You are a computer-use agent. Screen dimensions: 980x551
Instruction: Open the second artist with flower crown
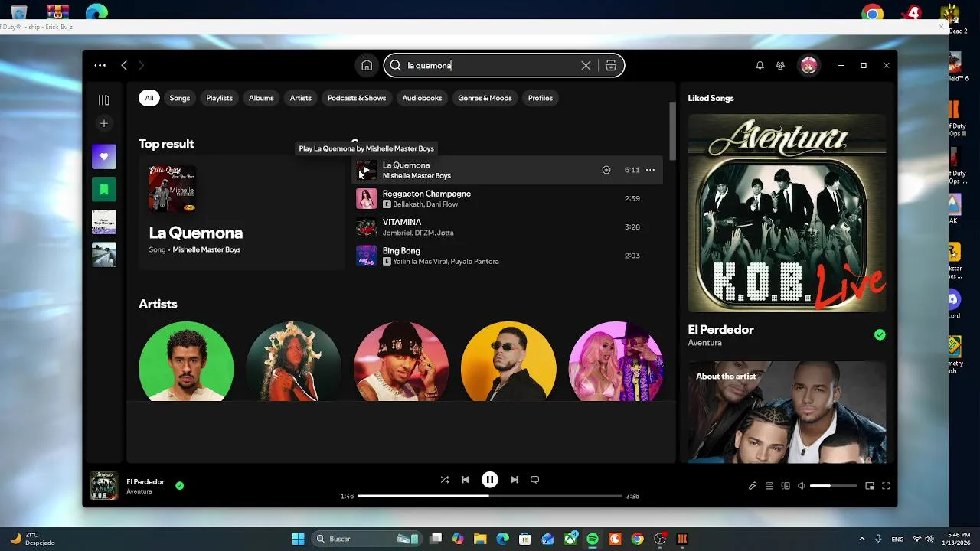pos(294,361)
